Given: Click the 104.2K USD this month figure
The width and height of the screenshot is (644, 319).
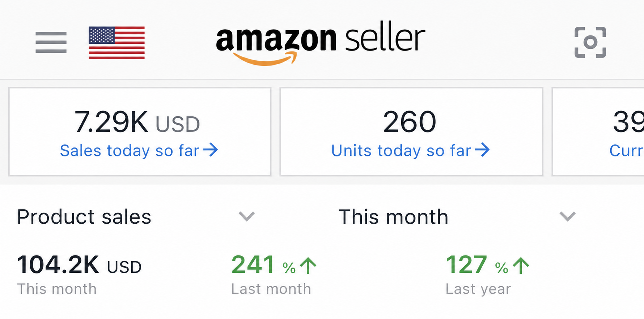Looking at the screenshot, I should (79, 265).
